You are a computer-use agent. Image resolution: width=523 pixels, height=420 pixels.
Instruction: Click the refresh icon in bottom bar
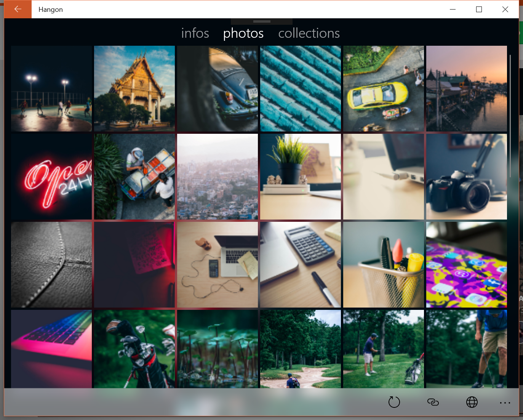[x=394, y=402]
